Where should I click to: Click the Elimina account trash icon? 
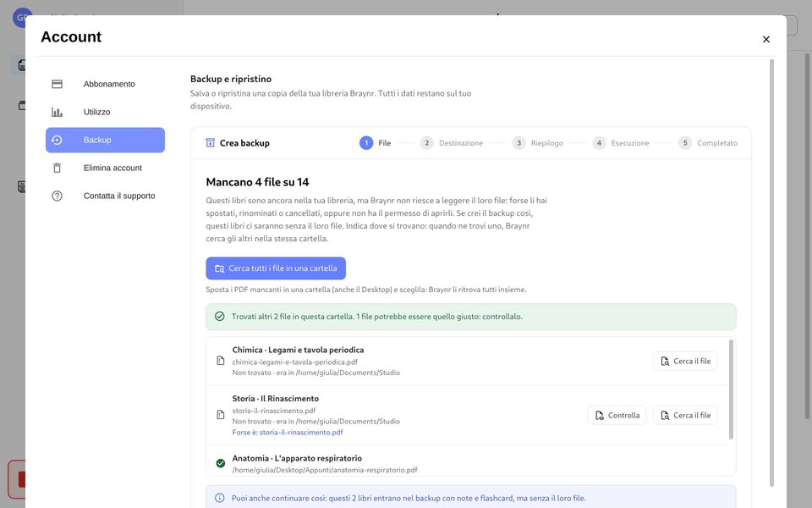57,168
